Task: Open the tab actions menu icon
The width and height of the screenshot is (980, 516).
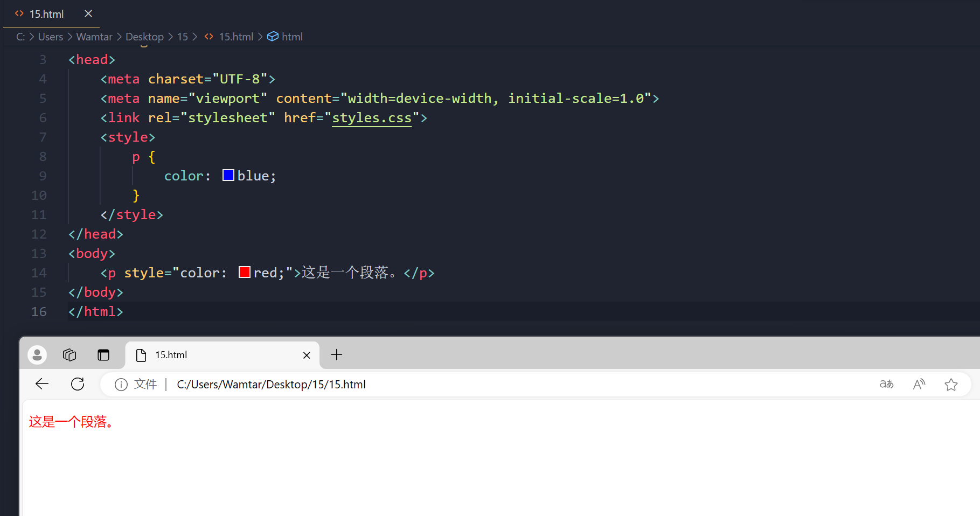Action: point(103,354)
